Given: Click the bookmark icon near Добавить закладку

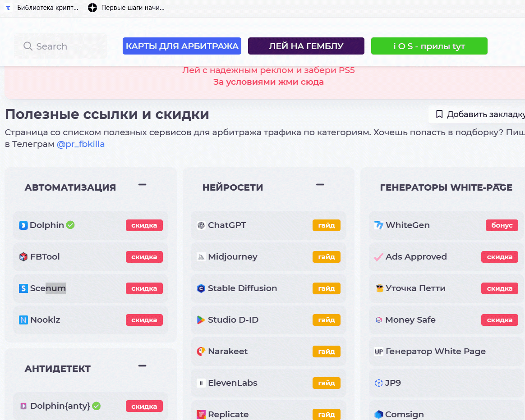Looking at the screenshot, I should click(x=439, y=114).
